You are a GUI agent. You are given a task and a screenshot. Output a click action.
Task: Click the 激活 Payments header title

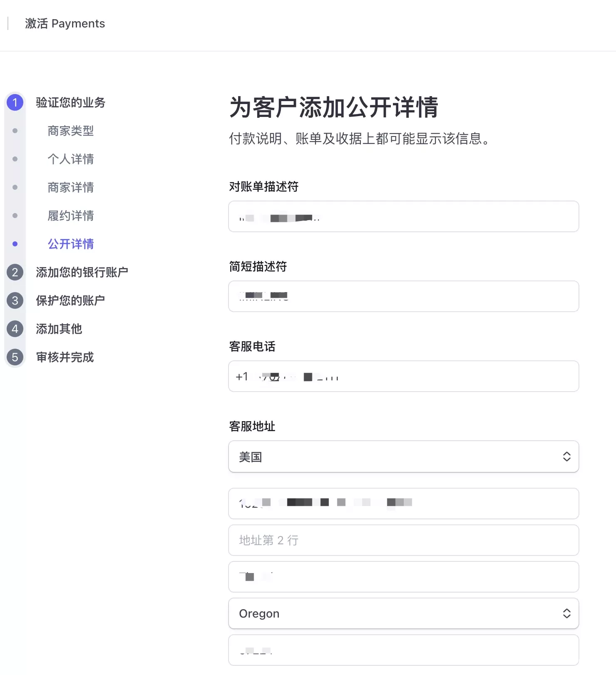(x=65, y=23)
